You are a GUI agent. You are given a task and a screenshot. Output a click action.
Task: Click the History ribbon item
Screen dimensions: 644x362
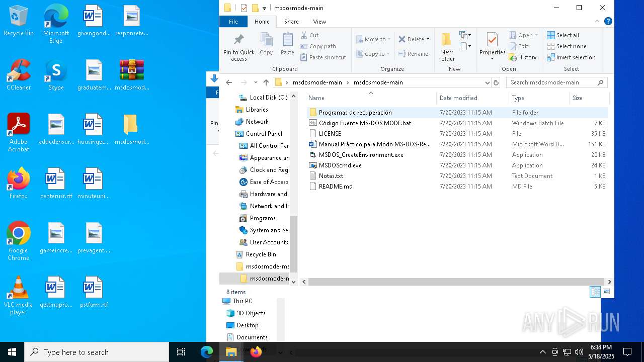point(523,57)
